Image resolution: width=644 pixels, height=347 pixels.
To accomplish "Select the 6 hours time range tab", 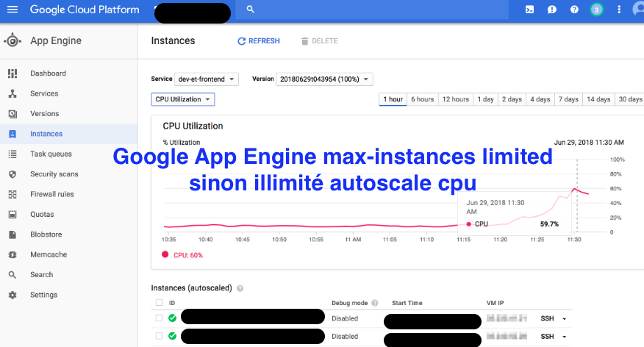I will tap(423, 99).
